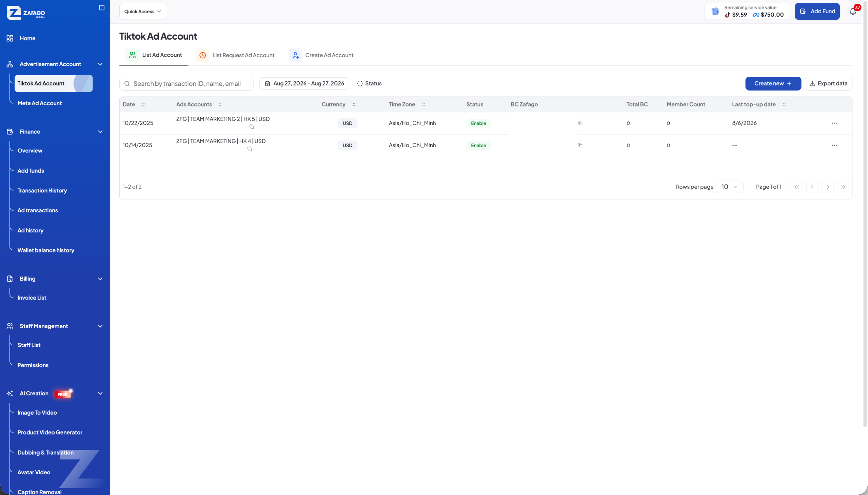
Task: Click the Add Fund button
Action: (817, 12)
